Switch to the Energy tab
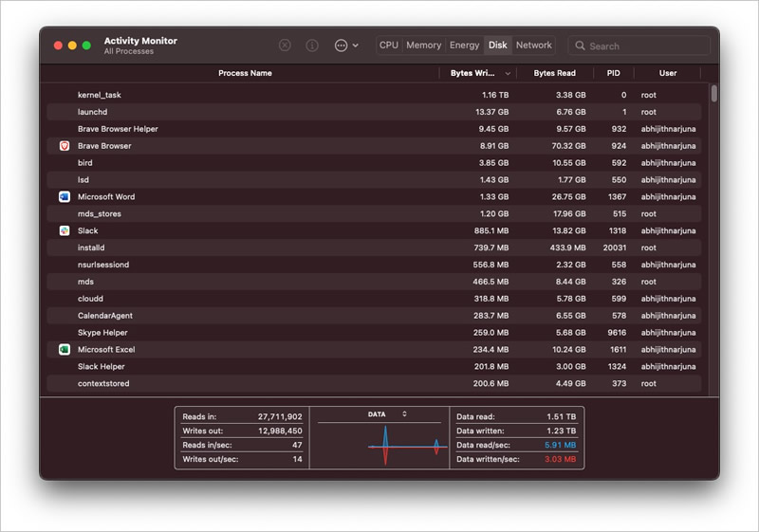The width and height of the screenshot is (759, 532). (464, 45)
